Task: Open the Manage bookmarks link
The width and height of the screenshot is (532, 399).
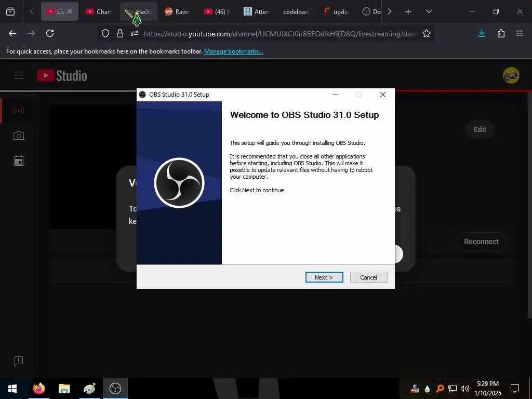Action: [233, 51]
